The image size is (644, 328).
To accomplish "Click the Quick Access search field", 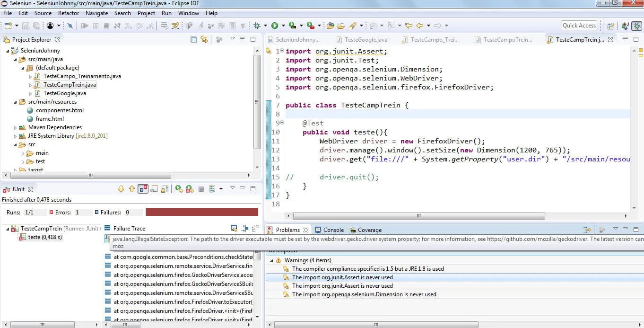I will click(x=579, y=26).
